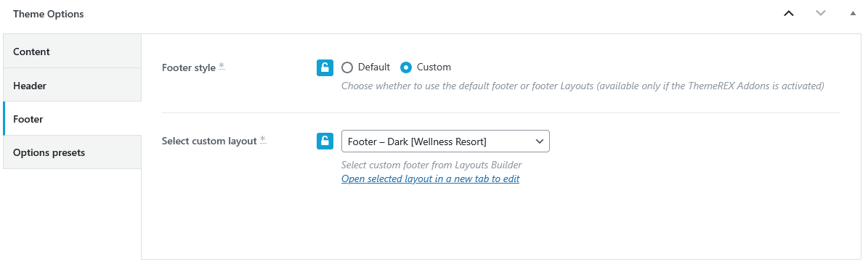Click the Footer style field label
Screen dimensions: 868x267
pyautogui.click(x=189, y=68)
